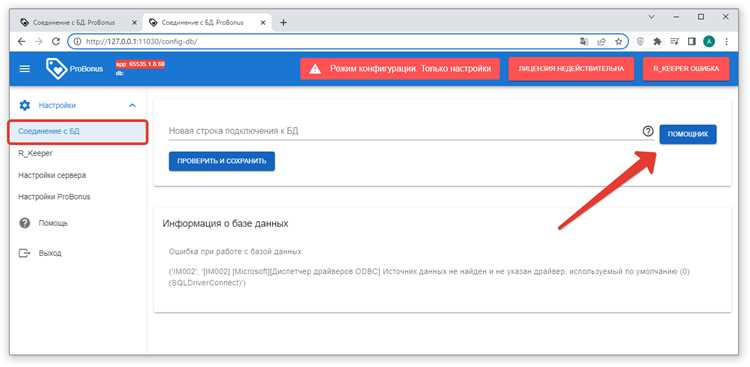Click the Ошибка при работе с базой данных text
Image resolution: width=750 pixels, height=367 pixels.
pyautogui.click(x=236, y=252)
